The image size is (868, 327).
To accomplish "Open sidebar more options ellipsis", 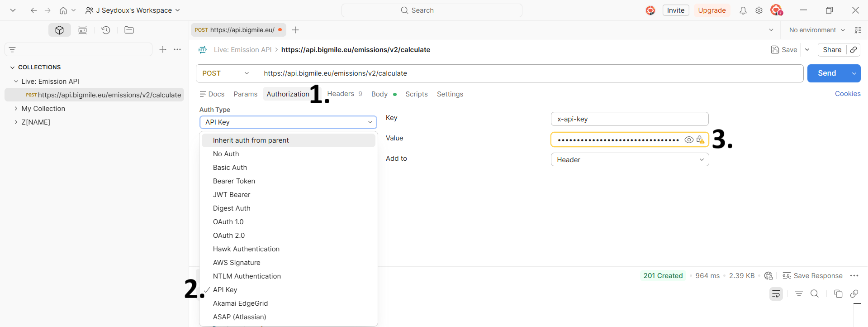I will (x=177, y=49).
